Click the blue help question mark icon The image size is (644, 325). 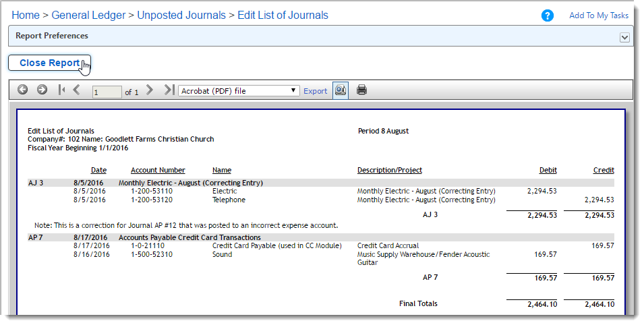(547, 16)
